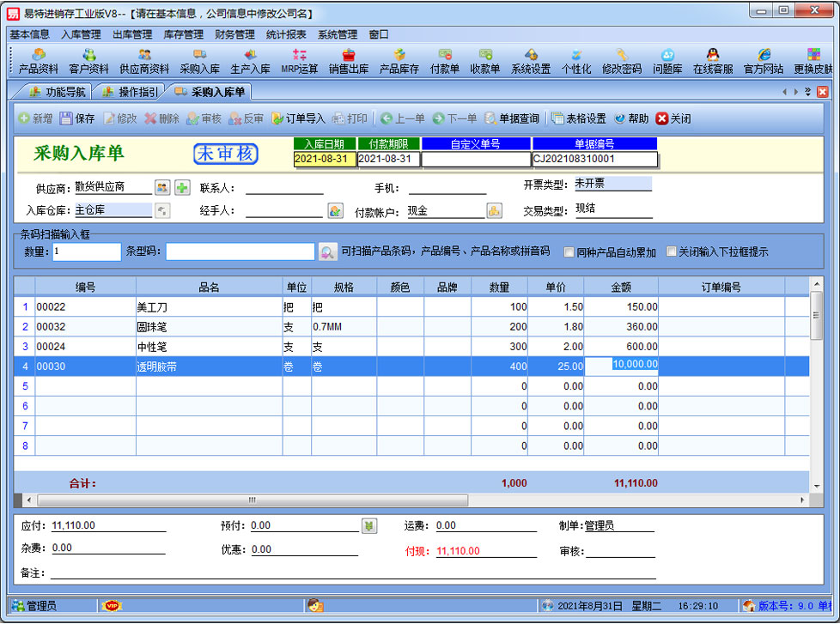Open the 库存管理 menu
840x624 pixels.
point(183,34)
